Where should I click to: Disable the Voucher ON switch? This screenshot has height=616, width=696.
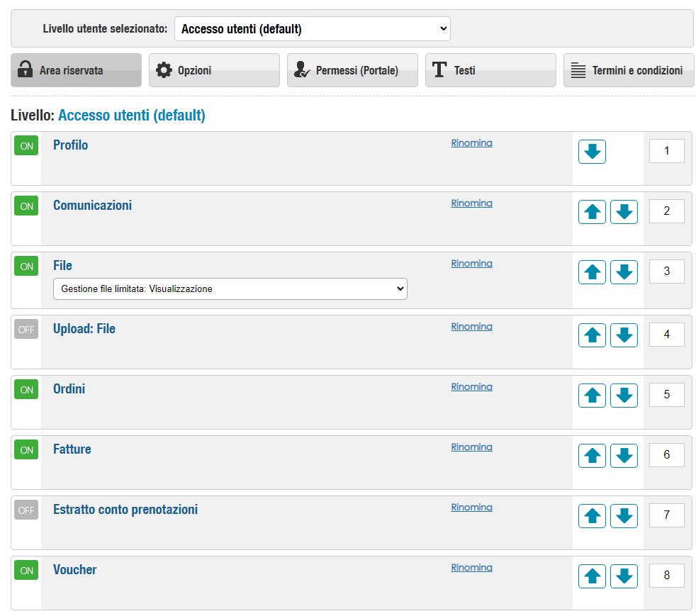26,571
